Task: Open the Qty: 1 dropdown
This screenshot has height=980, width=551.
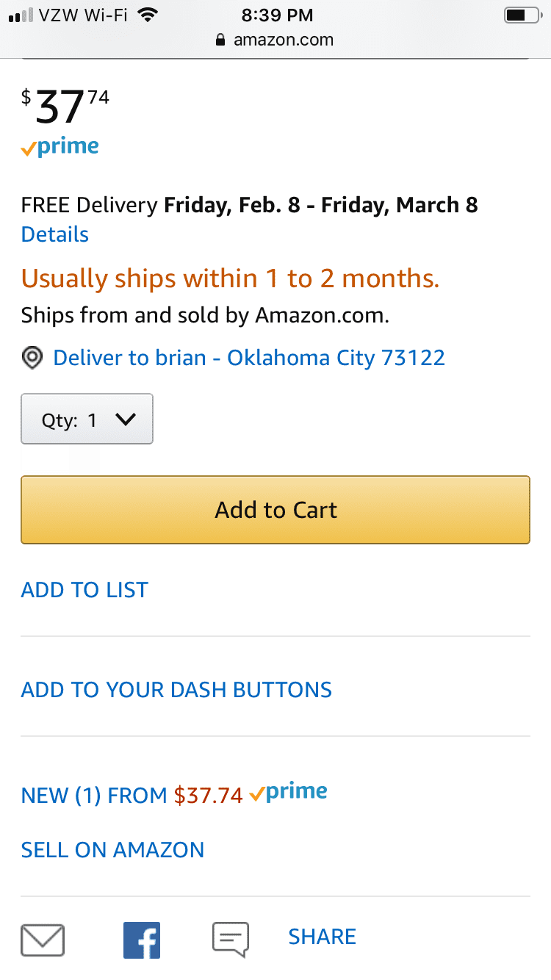Action: pos(87,419)
